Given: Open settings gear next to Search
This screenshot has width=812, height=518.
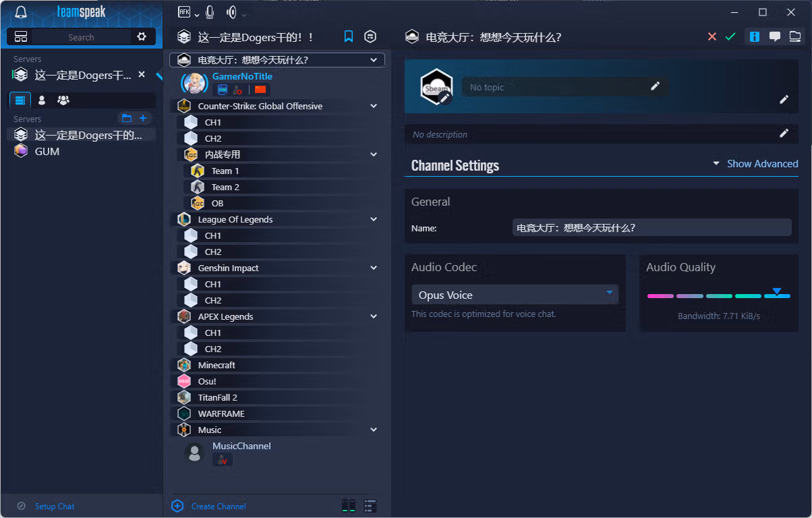Looking at the screenshot, I should coord(142,37).
